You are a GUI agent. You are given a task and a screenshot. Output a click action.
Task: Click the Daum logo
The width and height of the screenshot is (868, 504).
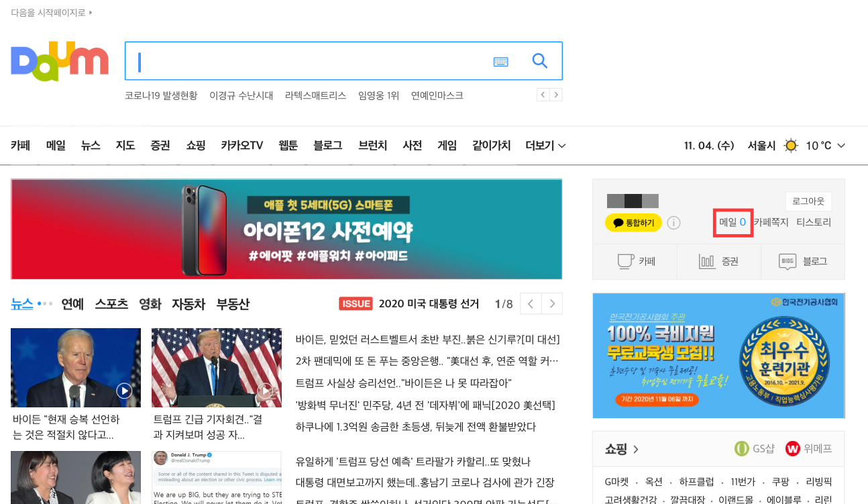60,61
